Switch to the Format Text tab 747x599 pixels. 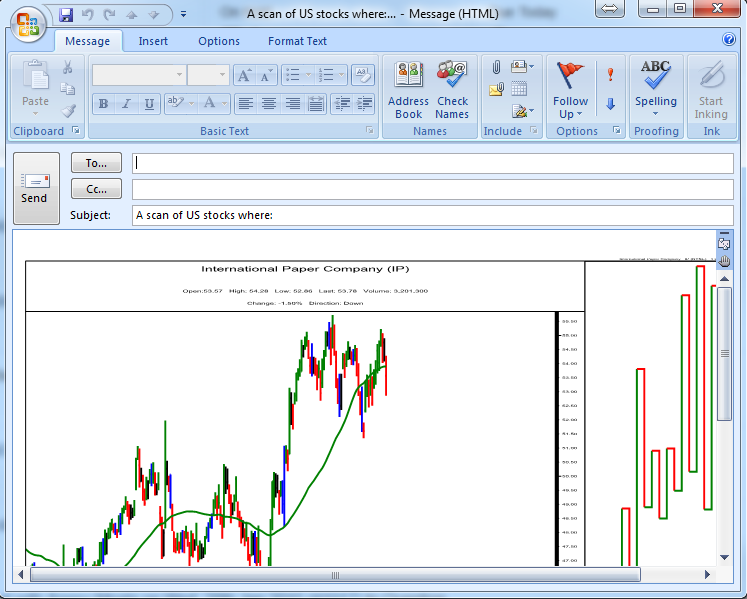(x=297, y=41)
